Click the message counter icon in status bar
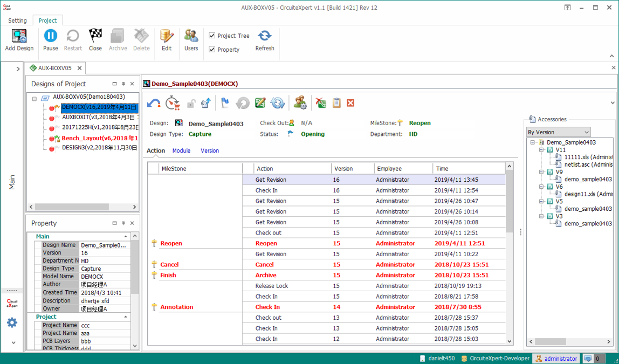 (x=588, y=359)
